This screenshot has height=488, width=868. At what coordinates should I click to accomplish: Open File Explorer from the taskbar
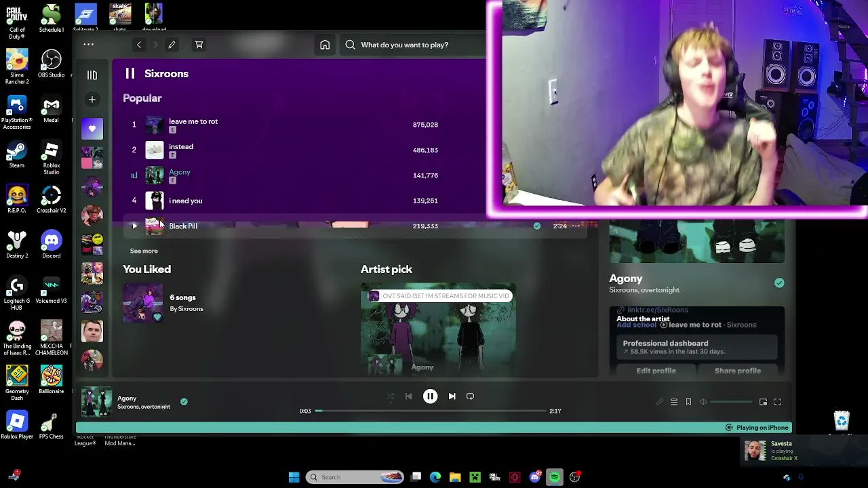(x=455, y=477)
